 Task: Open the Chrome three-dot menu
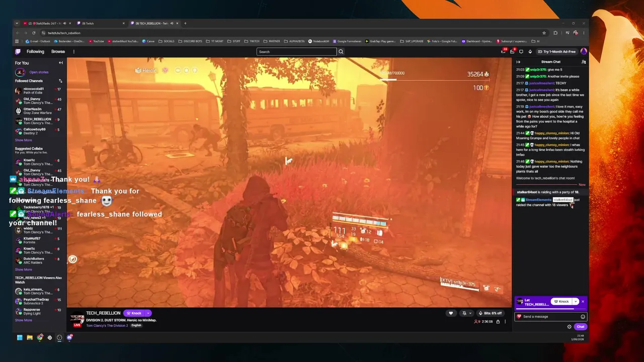click(583, 33)
